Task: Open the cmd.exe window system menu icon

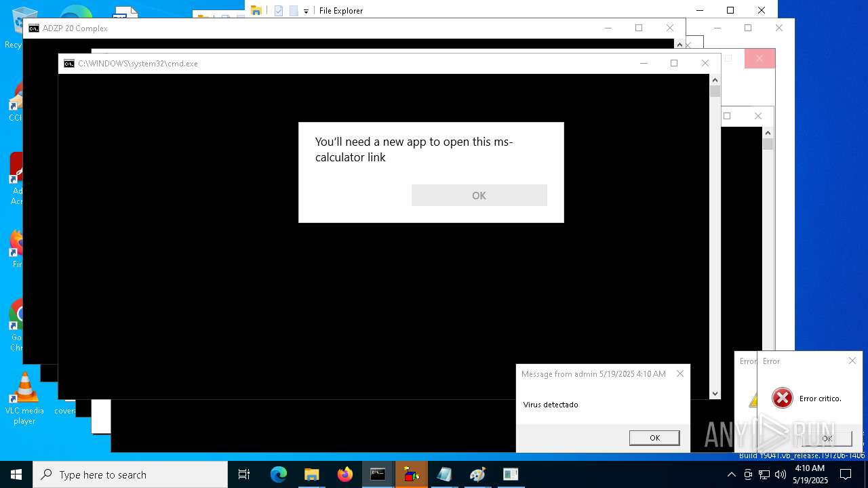Action: pyautogui.click(x=69, y=64)
